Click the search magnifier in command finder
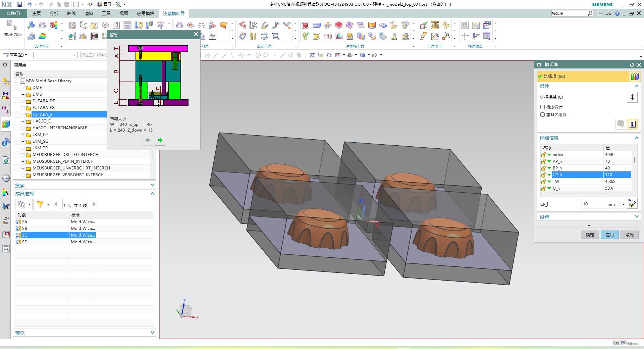This screenshot has height=349, width=644. pos(590,13)
